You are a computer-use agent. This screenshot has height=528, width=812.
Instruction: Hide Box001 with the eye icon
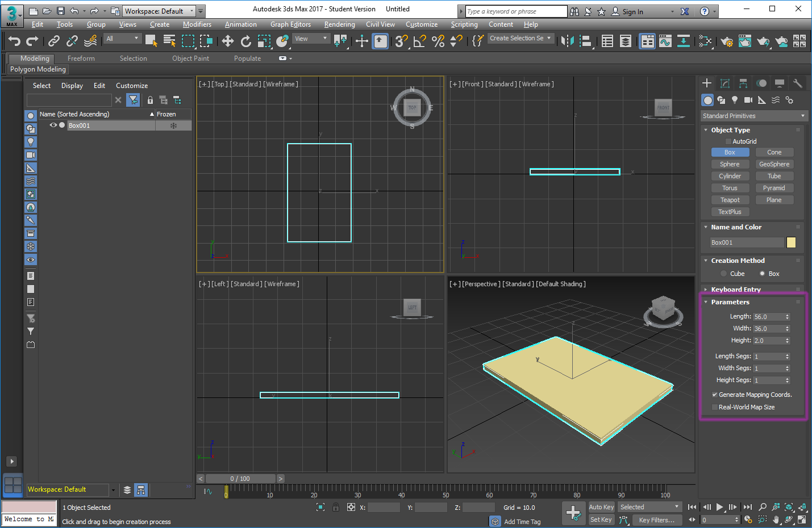(53, 125)
